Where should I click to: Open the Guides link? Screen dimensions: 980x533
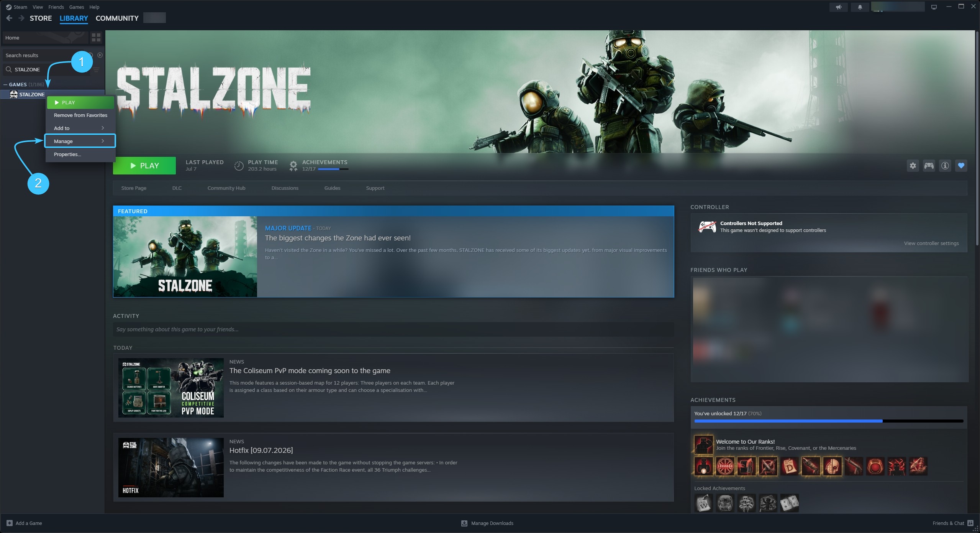(x=332, y=188)
